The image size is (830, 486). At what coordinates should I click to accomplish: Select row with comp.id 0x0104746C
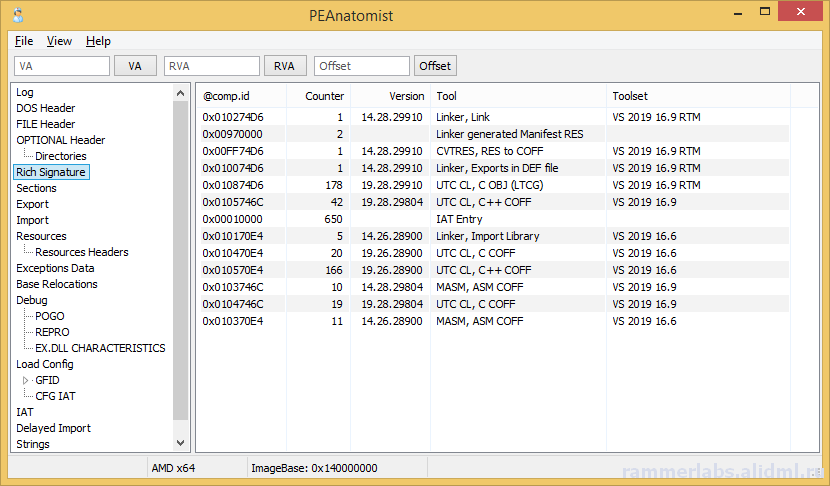point(494,304)
